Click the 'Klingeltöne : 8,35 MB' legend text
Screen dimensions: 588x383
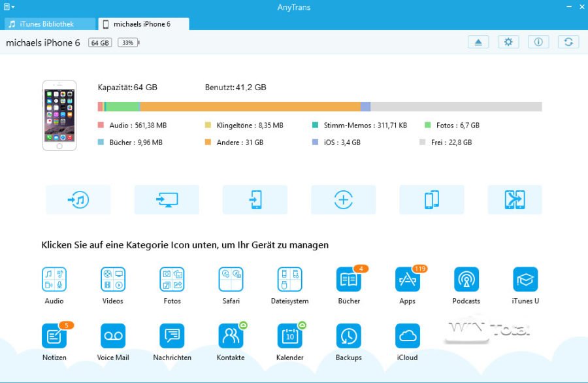coord(250,125)
